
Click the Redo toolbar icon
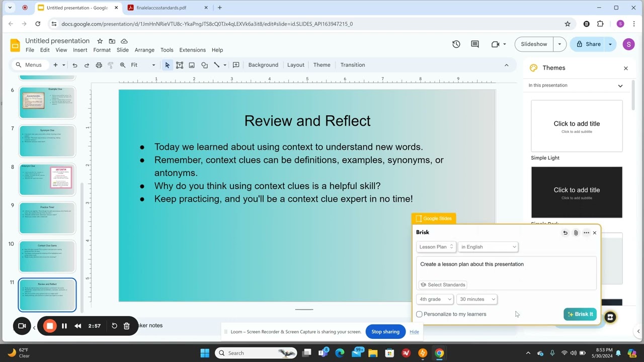pos(87,65)
